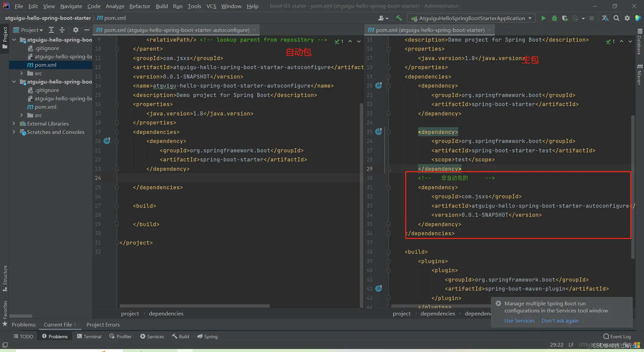The height and width of the screenshot is (352, 644).
Task: Open IDE settings gear in top toolbar
Action: 627,18
